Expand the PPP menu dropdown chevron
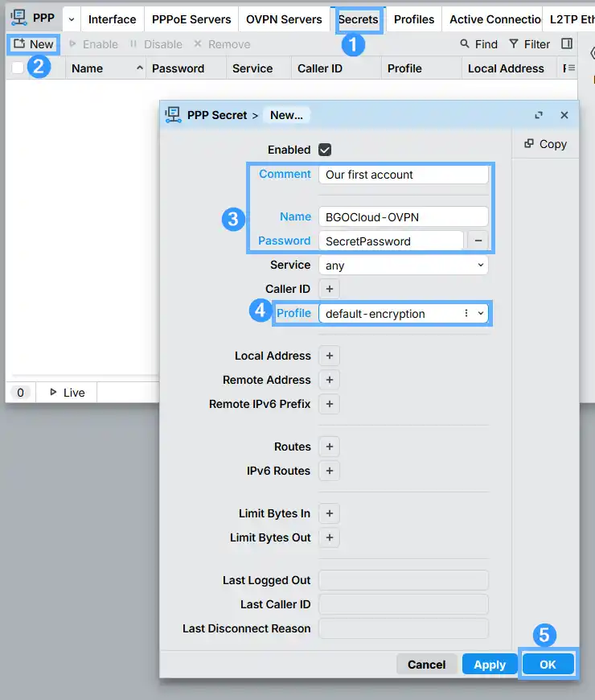Viewport: 595px width, 700px height. [72, 19]
